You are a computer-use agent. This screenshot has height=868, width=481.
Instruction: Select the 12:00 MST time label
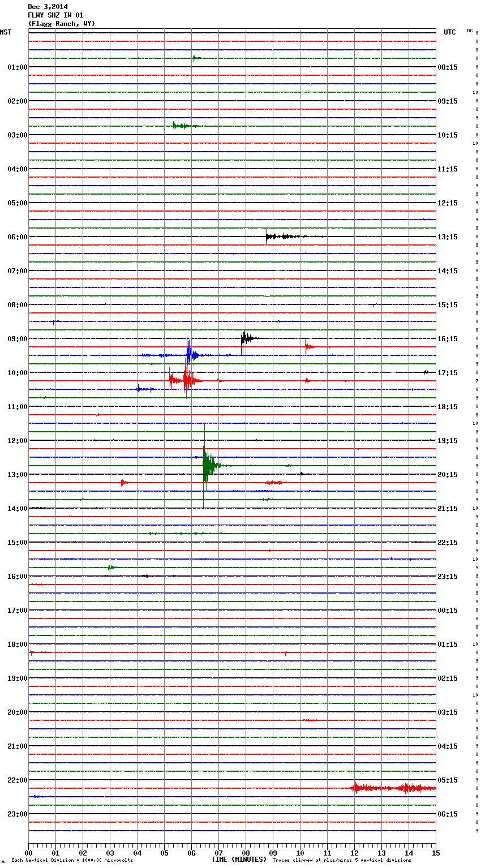coord(18,441)
